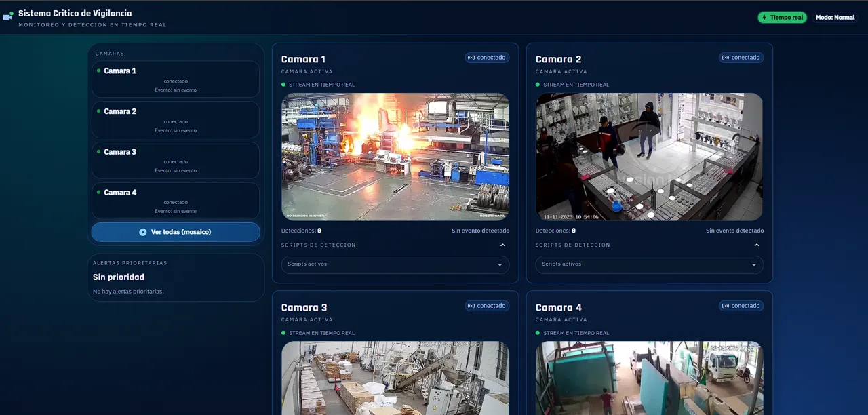
Task: Click the Sistema Critico de Vigilancia title
Action: pyautogui.click(x=75, y=13)
